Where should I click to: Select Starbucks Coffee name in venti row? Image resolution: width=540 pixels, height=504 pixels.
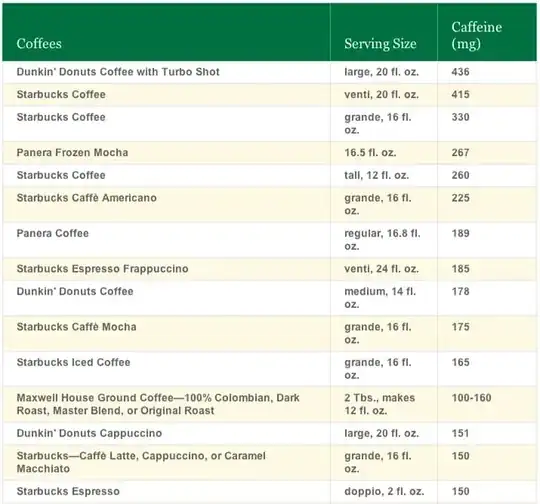(x=61, y=95)
